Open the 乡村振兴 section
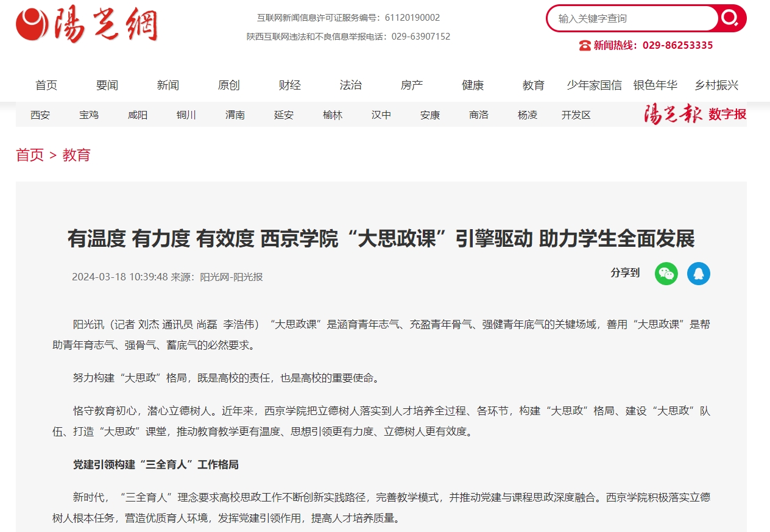The width and height of the screenshot is (770, 532). point(716,85)
